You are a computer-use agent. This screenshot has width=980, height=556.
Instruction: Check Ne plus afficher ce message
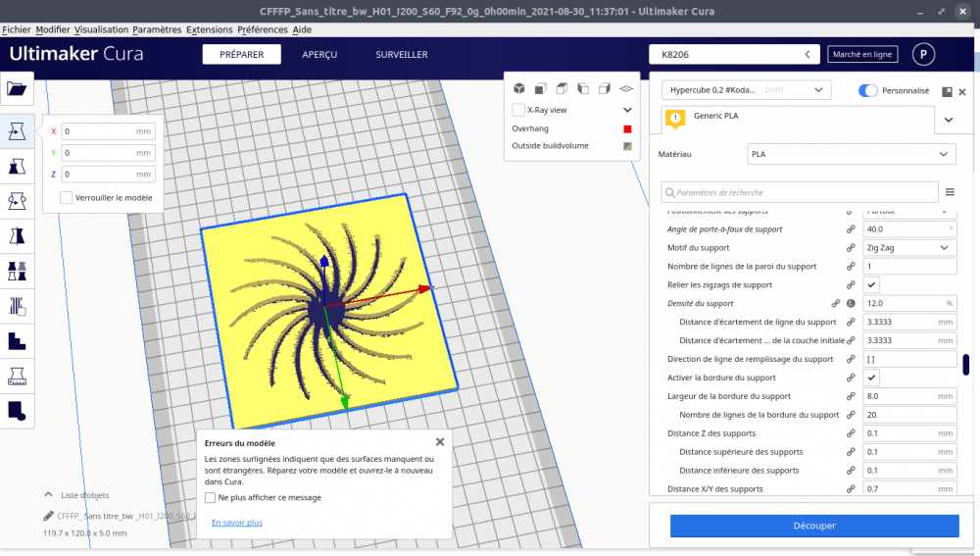210,498
